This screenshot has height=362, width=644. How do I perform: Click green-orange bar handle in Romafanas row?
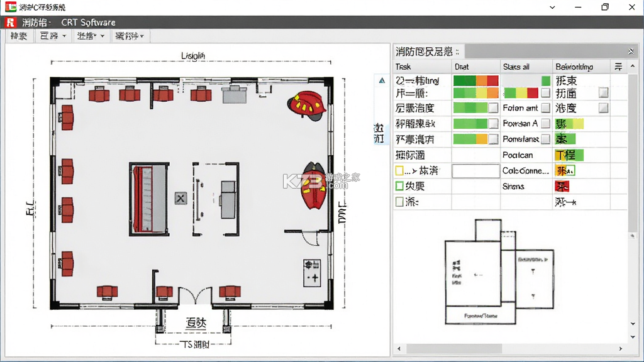click(x=493, y=139)
